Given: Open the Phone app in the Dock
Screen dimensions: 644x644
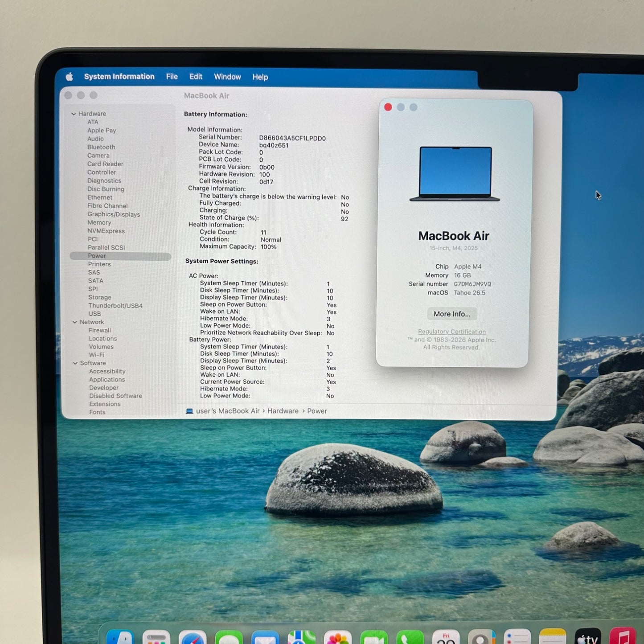Looking at the screenshot, I should [x=410, y=638].
